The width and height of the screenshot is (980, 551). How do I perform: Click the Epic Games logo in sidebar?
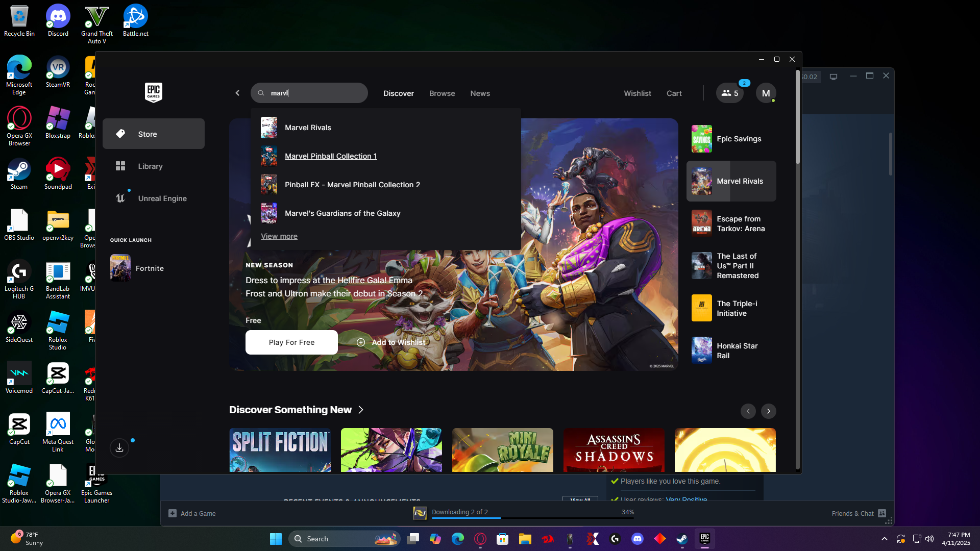coord(154,92)
